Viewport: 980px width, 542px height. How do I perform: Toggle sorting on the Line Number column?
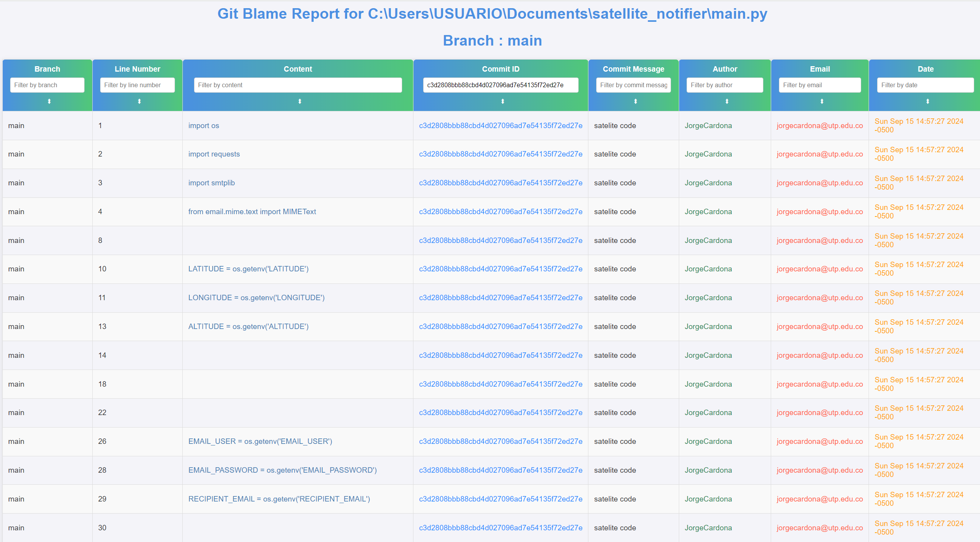[x=137, y=101]
